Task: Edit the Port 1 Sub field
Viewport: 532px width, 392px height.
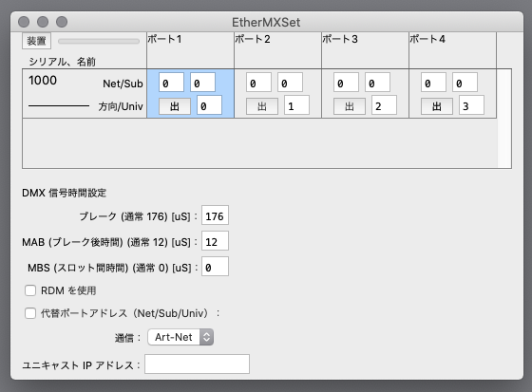Action: coord(202,83)
